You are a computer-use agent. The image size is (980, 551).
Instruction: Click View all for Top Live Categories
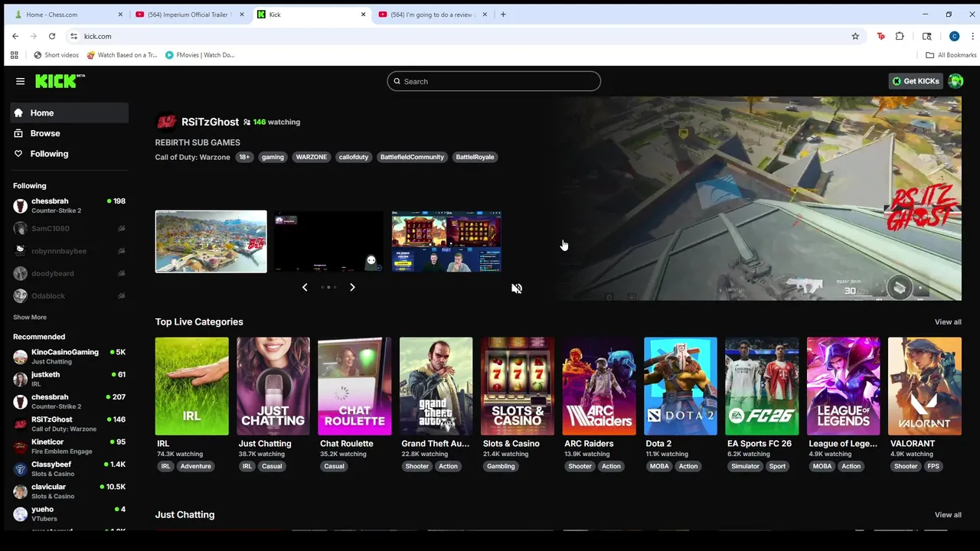tap(948, 322)
